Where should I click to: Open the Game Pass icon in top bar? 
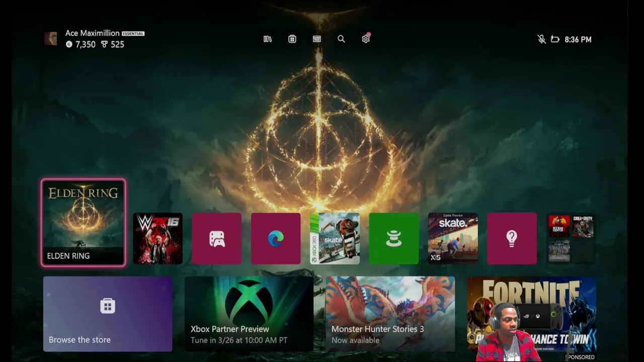[x=317, y=39]
